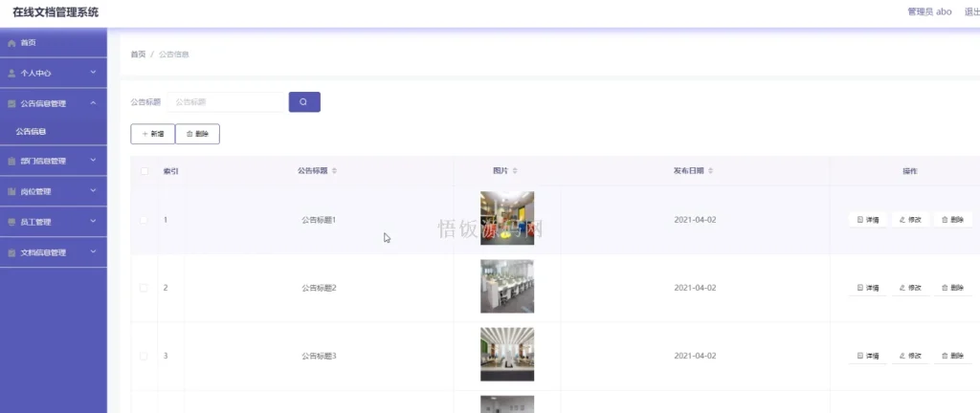Expand the 员工管理 chevron
The height and width of the screenshot is (413, 980).
coord(93,222)
